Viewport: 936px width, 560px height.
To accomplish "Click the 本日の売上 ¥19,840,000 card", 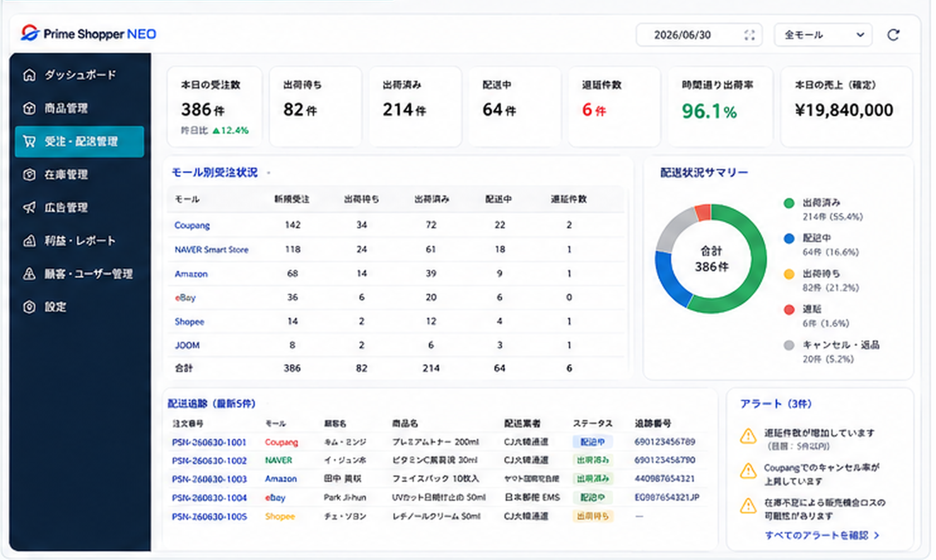I will point(846,107).
